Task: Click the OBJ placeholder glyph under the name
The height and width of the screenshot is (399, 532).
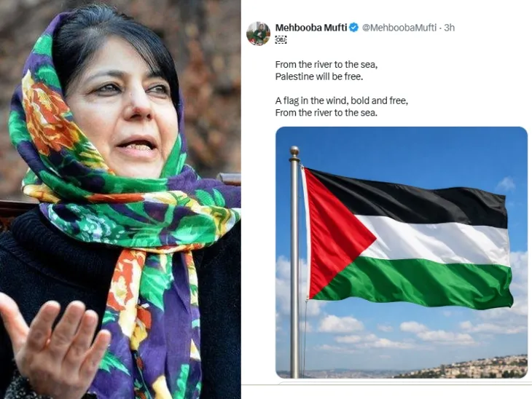Action: [281, 39]
